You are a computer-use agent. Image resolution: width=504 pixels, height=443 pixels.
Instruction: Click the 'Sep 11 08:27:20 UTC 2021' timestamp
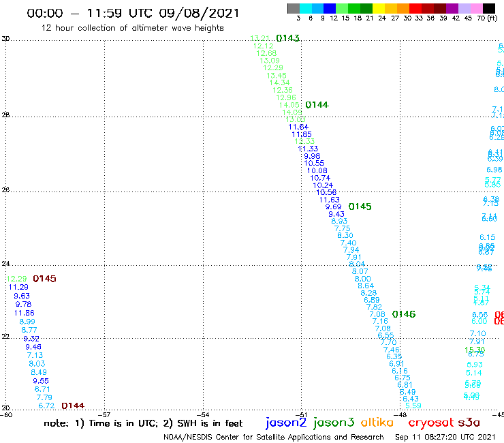[445, 437]
